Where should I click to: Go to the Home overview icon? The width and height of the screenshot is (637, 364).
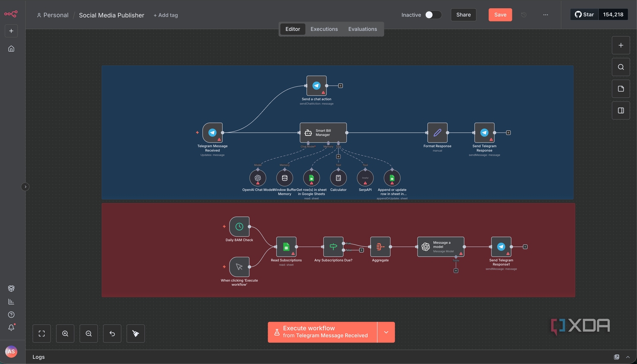pyautogui.click(x=11, y=49)
